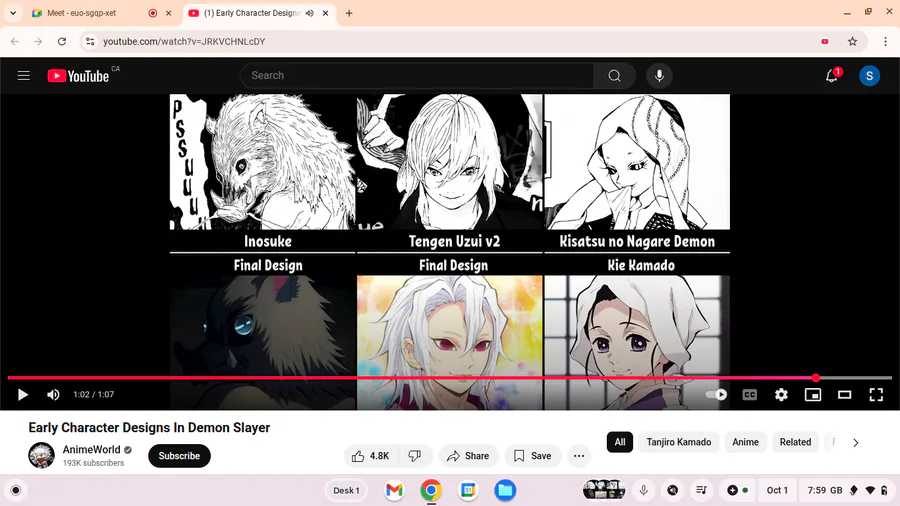
Task: Toggle the autoplay switch
Action: point(716,395)
